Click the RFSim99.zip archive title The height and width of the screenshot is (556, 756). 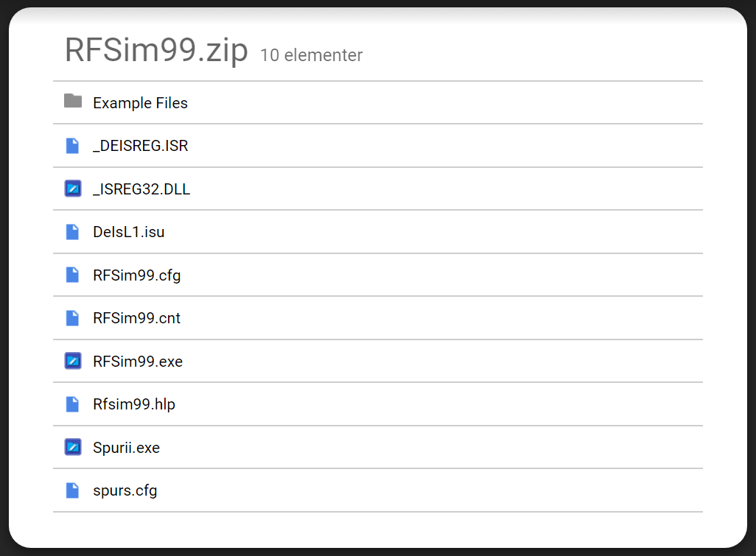point(156,50)
